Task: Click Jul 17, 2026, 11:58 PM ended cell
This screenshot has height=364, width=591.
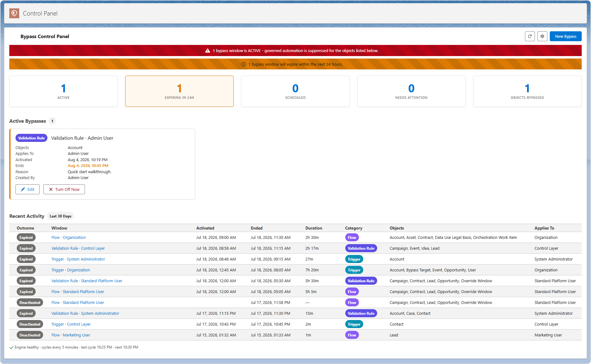Action: point(270,302)
